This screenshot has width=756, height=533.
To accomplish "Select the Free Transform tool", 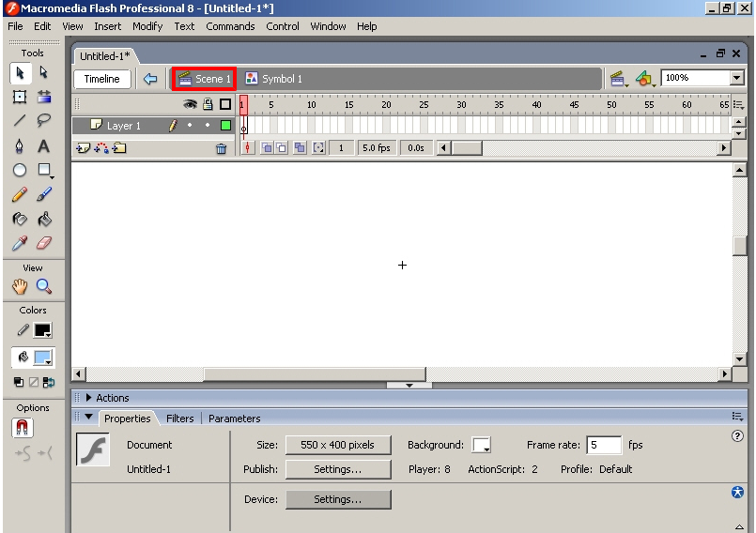I will click(20, 97).
